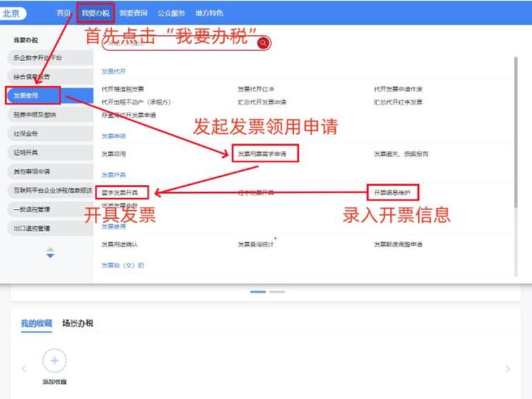This screenshot has width=532, height=399.
Task: Select 证明开具 in the sidebar
Action: [x=51, y=153]
